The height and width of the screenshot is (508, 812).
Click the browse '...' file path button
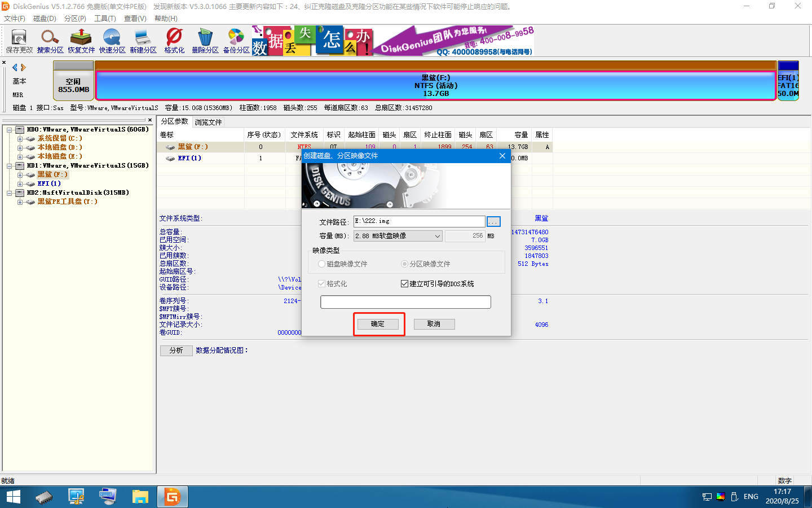tap(493, 221)
